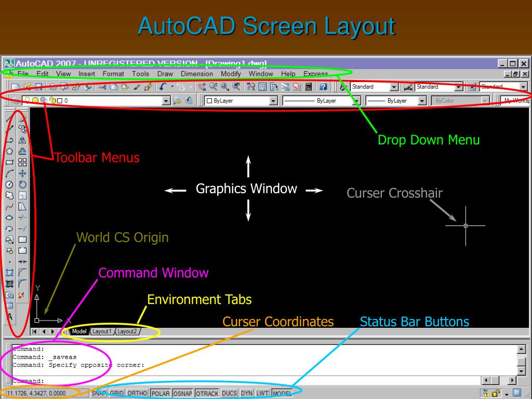Select the Polygon draw tool
532x399 pixels.
click(x=9, y=151)
